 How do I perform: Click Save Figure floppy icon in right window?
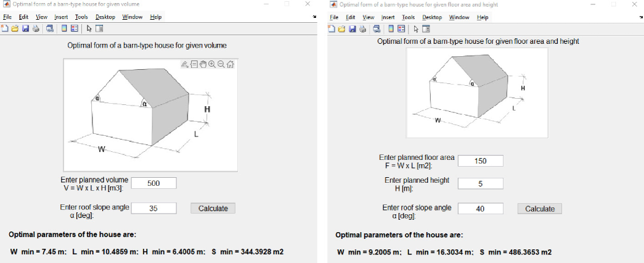tap(353, 29)
